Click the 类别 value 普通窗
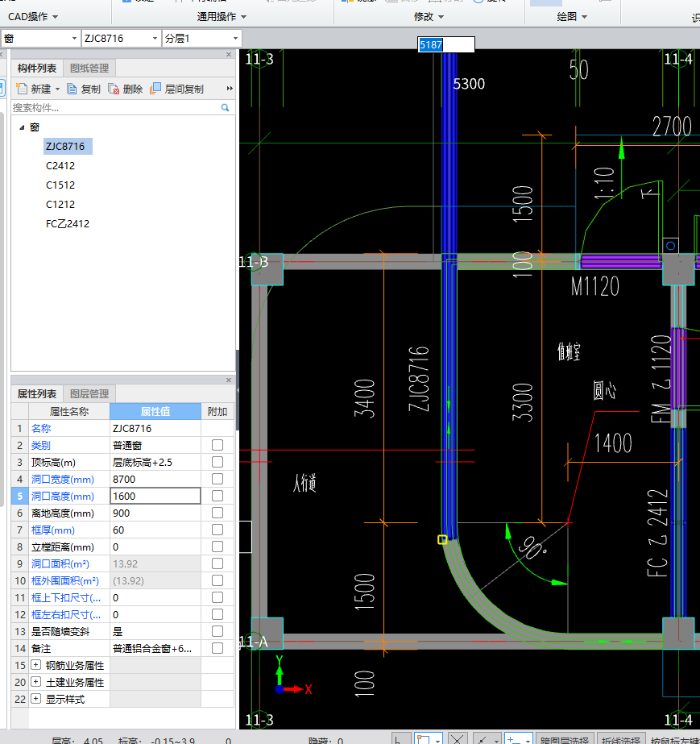 pyautogui.click(x=155, y=445)
